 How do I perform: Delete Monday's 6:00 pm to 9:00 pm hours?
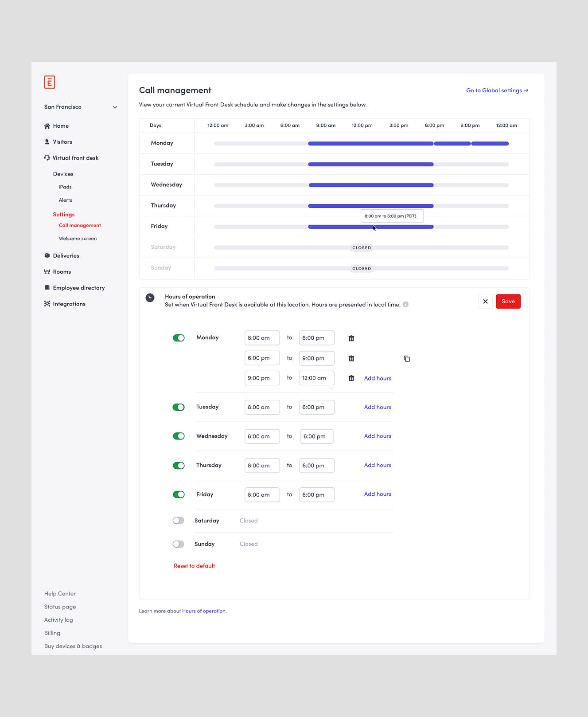(351, 358)
